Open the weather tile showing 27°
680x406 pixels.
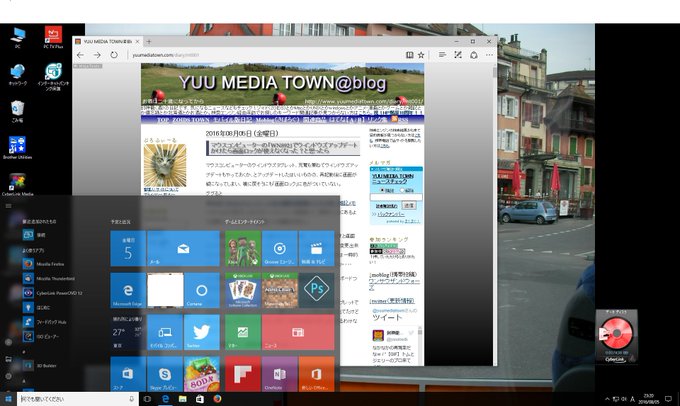coord(128,332)
